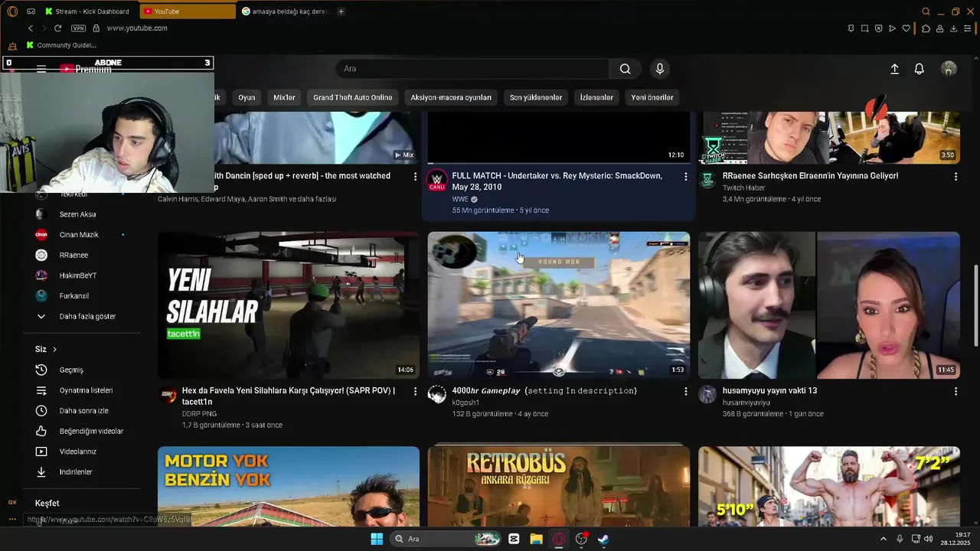Switch to the amasya beldağı Google tab
Screen dimensions: 980x551
(x=285, y=11)
